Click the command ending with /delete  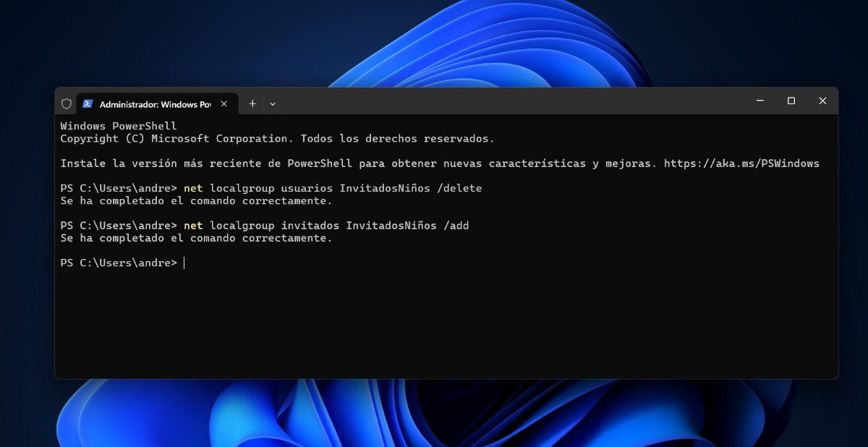(x=333, y=188)
